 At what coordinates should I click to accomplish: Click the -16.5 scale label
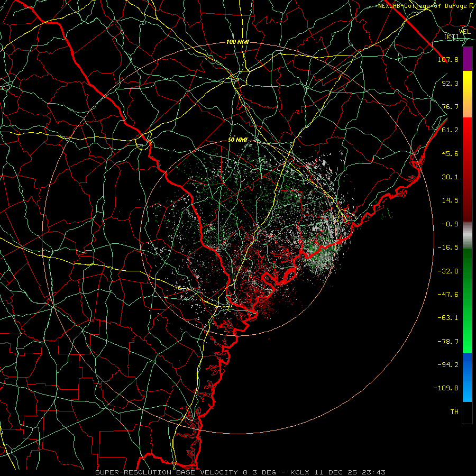[448, 248]
